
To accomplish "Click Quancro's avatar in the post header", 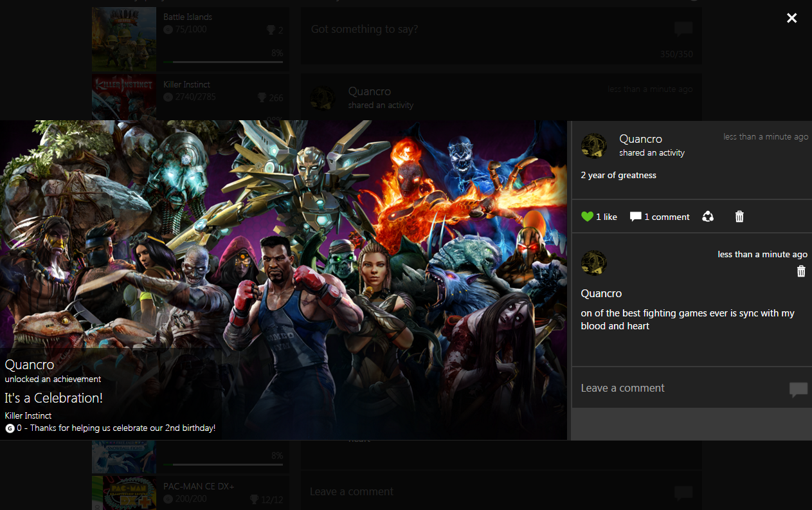I will 594,146.
